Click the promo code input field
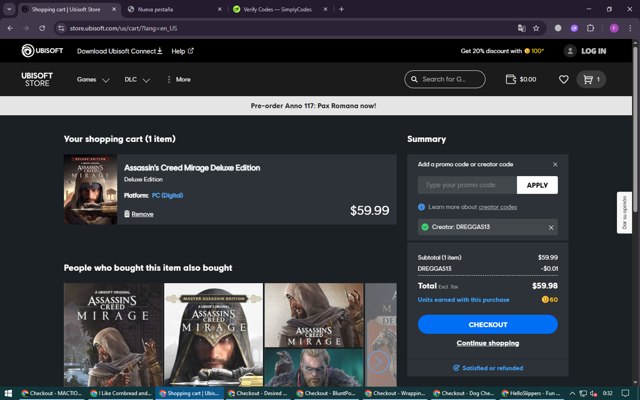Screen dimensions: 640x400 click(x=467, y=185)
